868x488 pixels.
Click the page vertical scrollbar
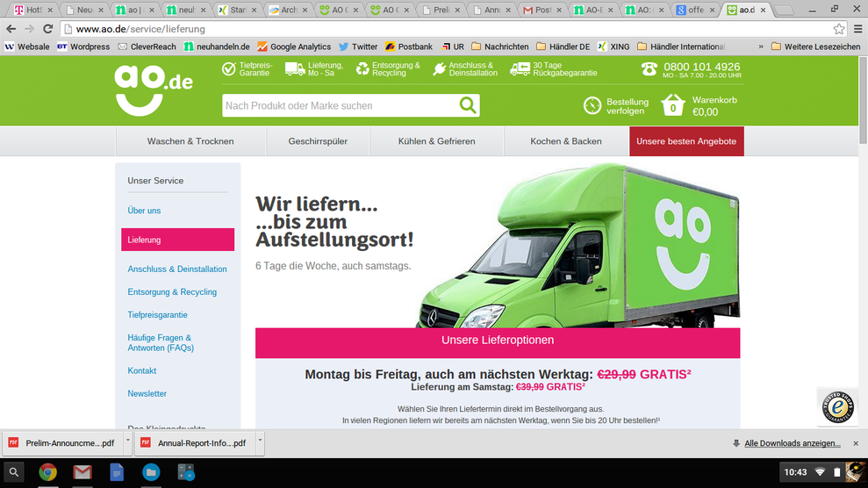(863, 99)
